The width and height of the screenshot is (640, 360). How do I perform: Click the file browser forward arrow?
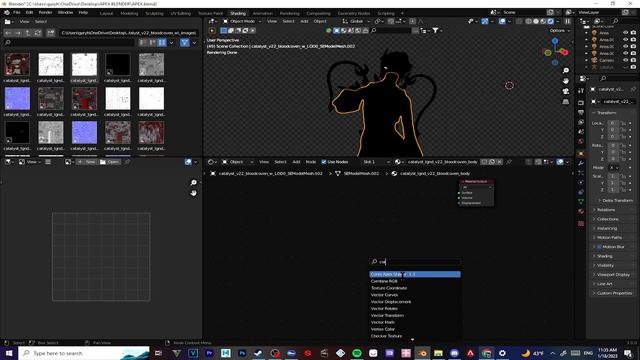click(x=18, y=33)
